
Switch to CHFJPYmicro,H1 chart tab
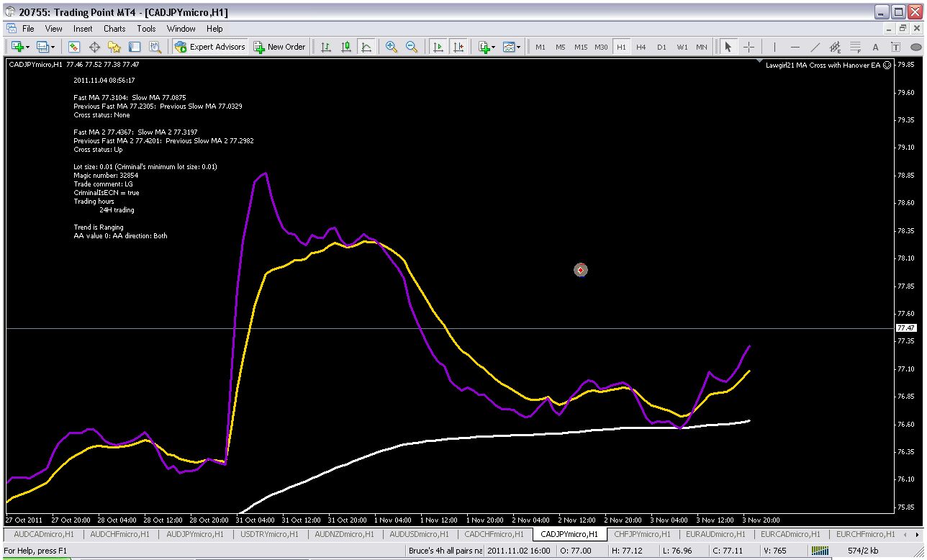642,534
